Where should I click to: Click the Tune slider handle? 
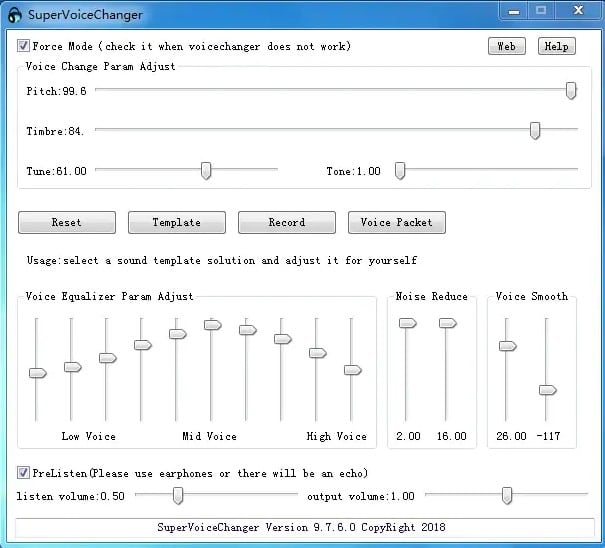tap(206, 171)
